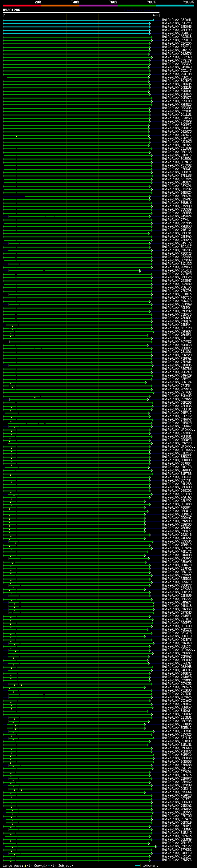Select the UniRef100_Q48XD2 label

[x=177, y=491]
